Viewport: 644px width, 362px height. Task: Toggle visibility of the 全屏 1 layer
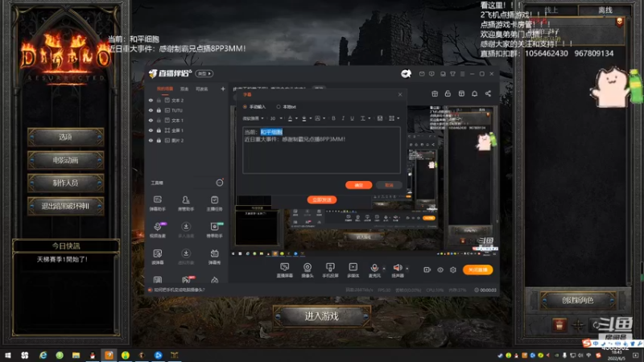(x=151, y=130)
